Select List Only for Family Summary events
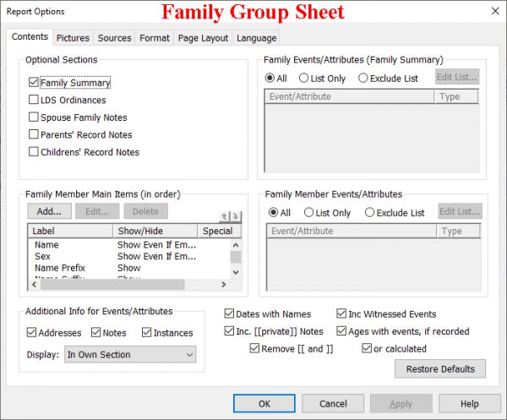This screenshot has height=420, width=507. (304, 79)
